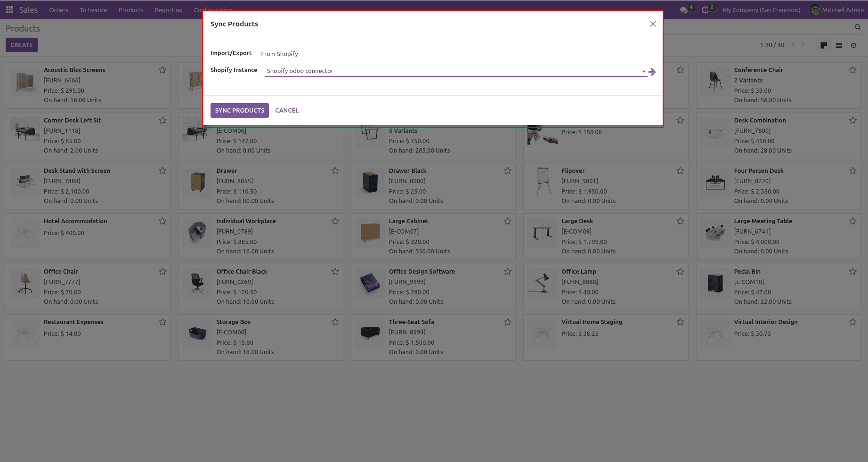Open the Reporting menu

pos(169,10)
